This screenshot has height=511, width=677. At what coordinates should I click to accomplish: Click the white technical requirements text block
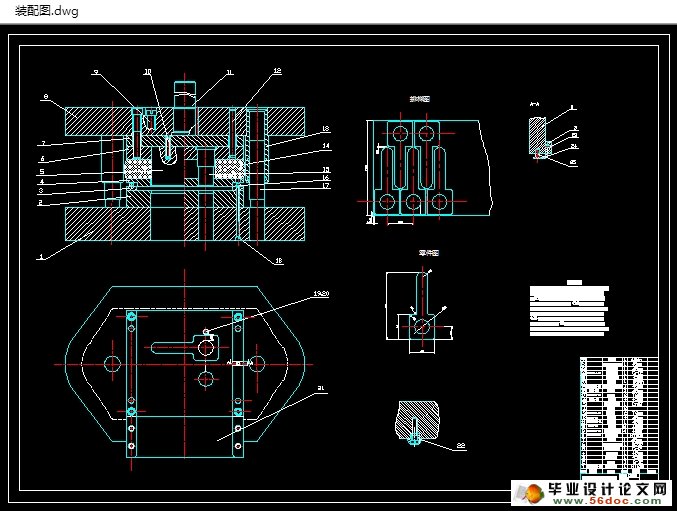[x=568, y=304]
